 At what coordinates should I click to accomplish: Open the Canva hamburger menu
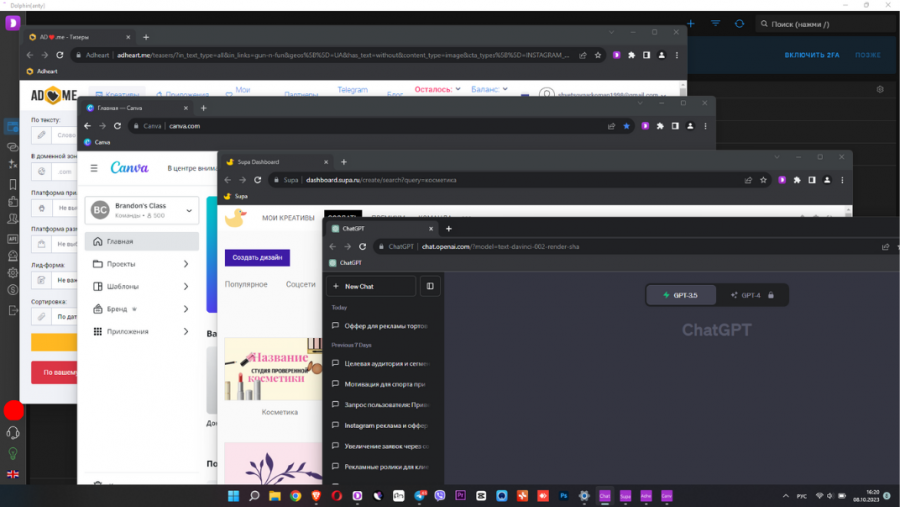click(94, 168)
